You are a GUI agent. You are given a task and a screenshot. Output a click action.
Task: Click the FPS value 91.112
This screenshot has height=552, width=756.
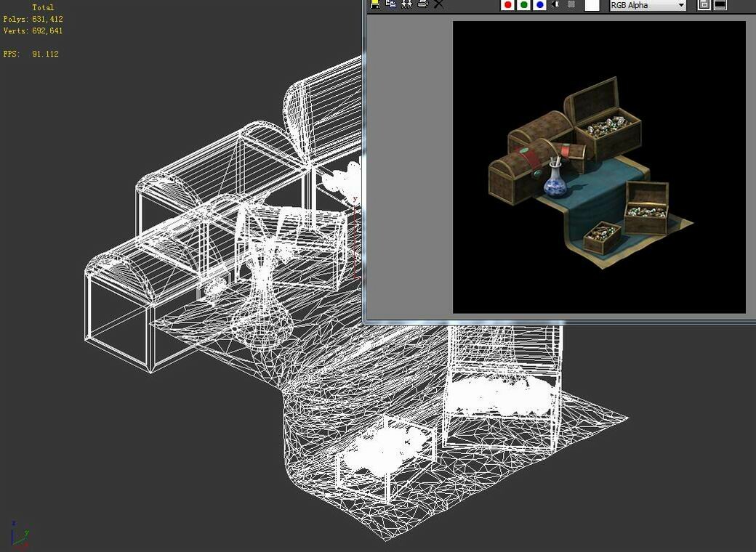coord(45,54)
